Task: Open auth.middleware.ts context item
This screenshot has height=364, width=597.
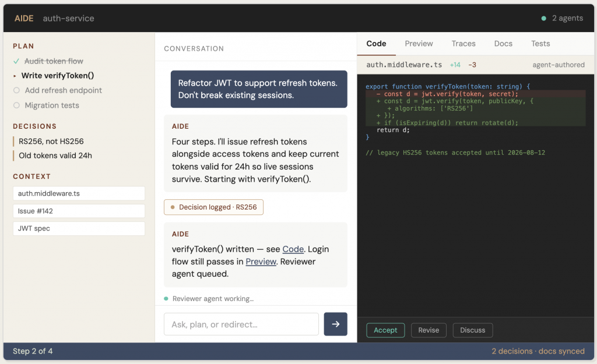Action: 79,193
